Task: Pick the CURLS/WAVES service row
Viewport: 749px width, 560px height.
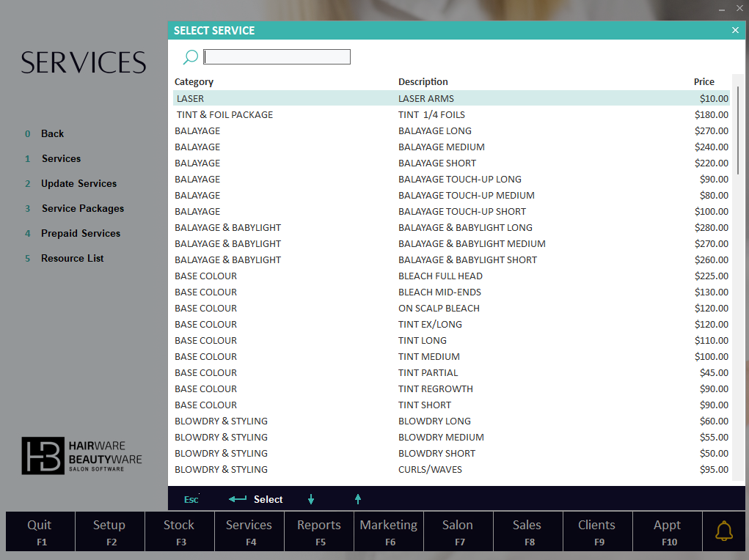Action: [x=430, y=469]
